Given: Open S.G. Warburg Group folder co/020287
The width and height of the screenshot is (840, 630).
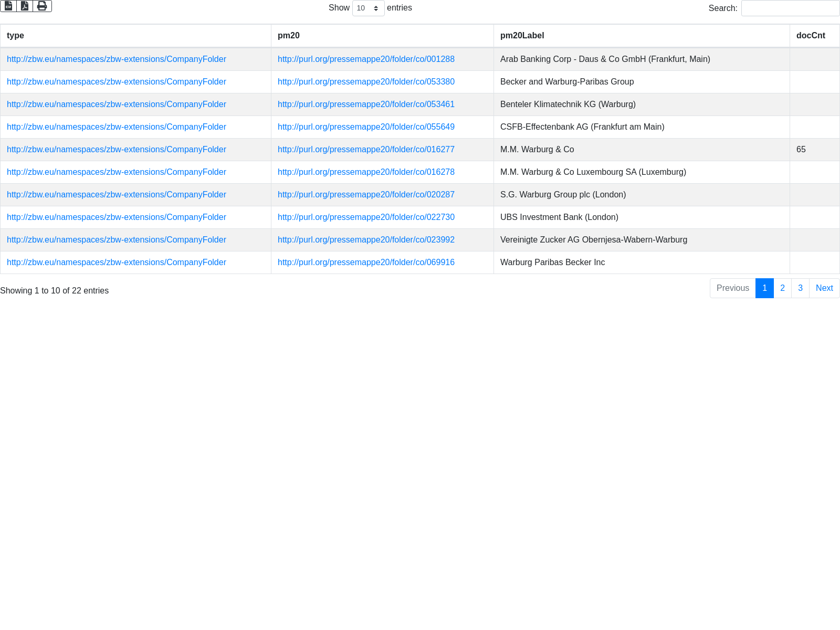Looking at the screenshot, I should click(366, 195).
